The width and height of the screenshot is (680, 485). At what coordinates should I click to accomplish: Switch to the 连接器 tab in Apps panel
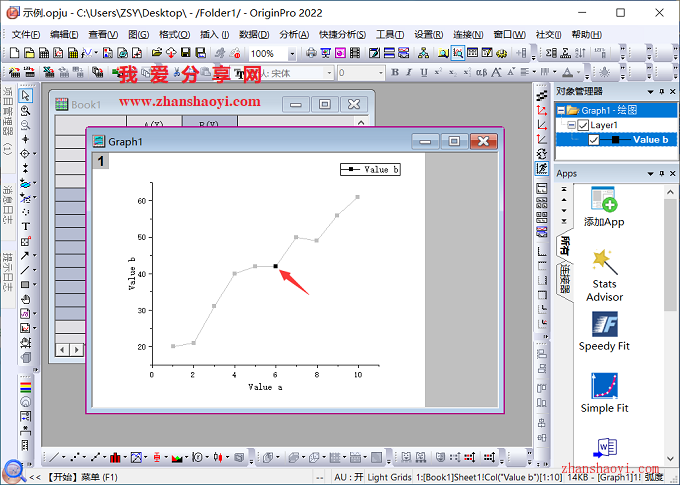click(564, 279)
